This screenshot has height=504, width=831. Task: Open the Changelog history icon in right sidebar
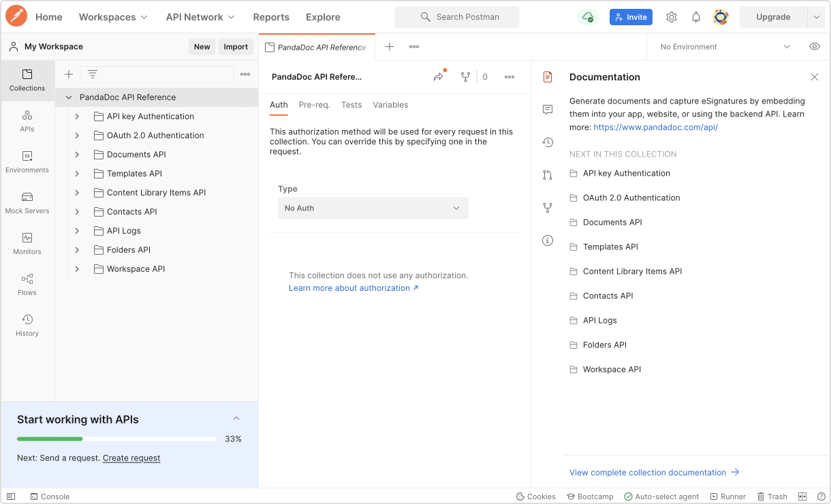[548, 142]
